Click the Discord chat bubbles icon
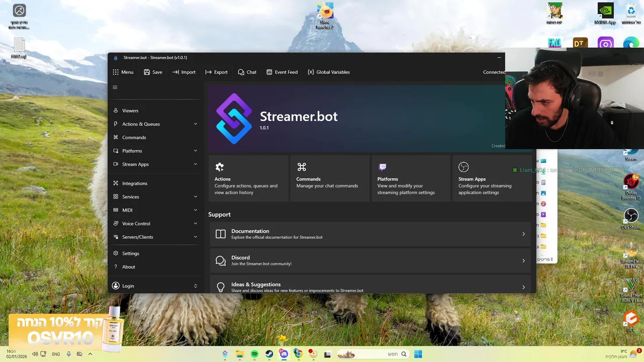 pyautogui.click(x=220, y=260)
